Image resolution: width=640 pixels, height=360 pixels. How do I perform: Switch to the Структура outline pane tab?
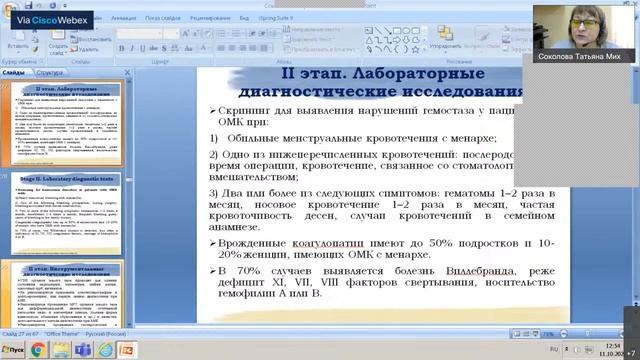49,73
